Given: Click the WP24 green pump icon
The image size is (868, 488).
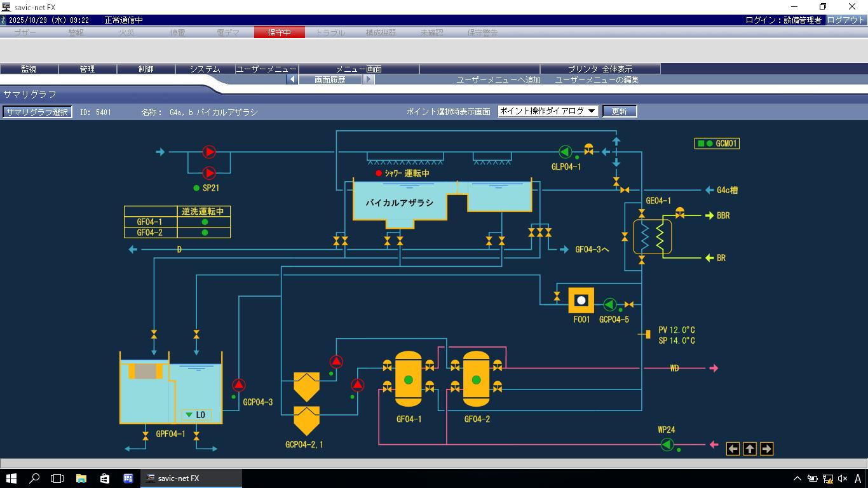Looking at the screenshot, I should pos(667,444).
